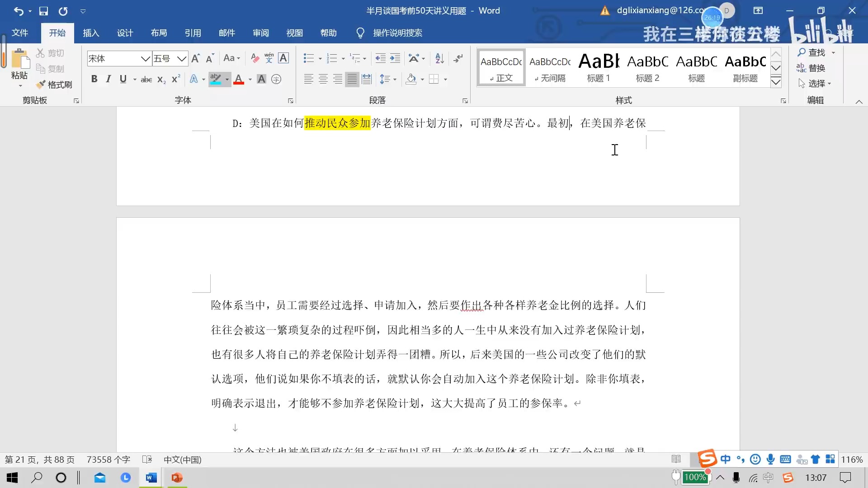Click the Undo icon in quick access toolbar
Image resolution: width=868 pixels, height=488 pixels.
[x=19, y=11]
